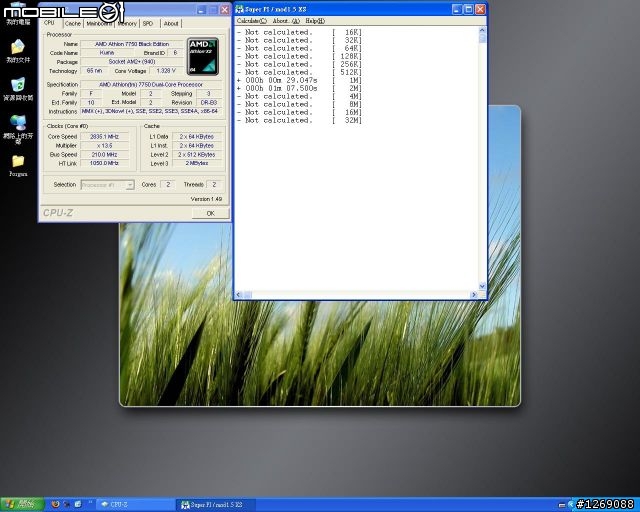Click the Super PI vertical scrollbar down arrow
This screenshot has height=512, width=640.
[x=482, y=286]
